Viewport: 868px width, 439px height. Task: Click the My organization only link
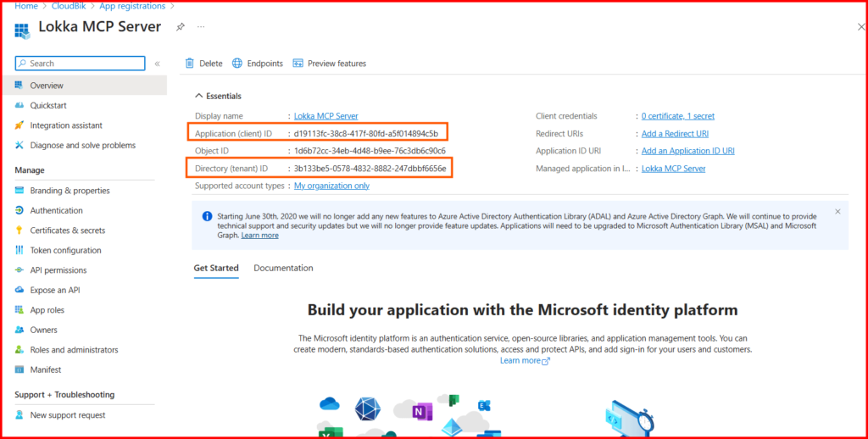331,186
